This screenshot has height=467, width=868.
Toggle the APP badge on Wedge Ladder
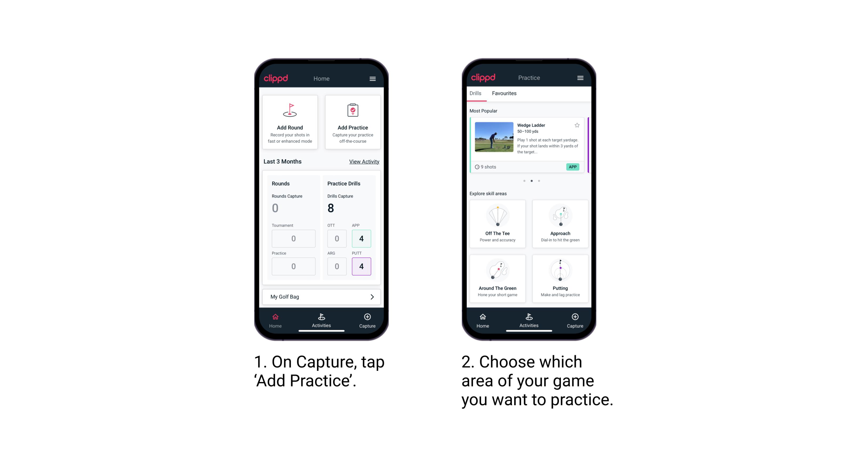pos(573,167)
